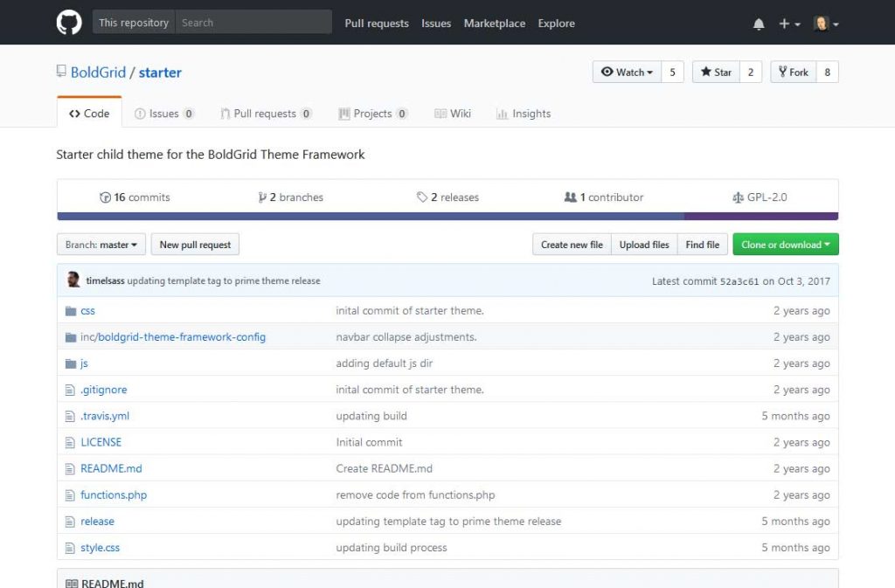Image resolution: width=895 pixels, height=588 pixels.
Task: Click the repository book icon beside BoldGrid
Action: click(61, 72)
